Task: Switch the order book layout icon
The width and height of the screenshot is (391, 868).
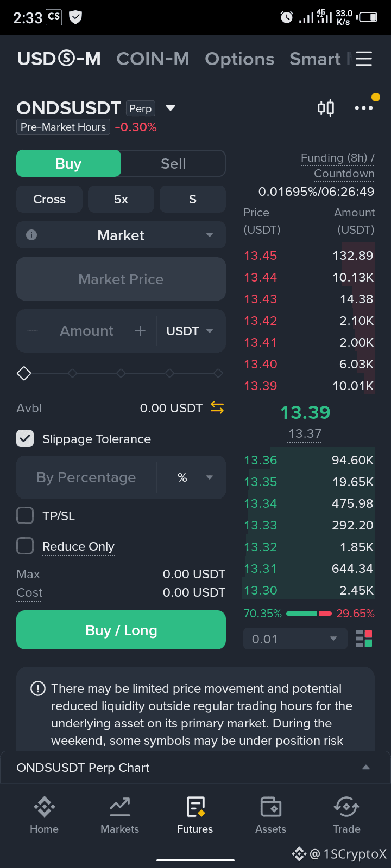Action: click(364, 639)
